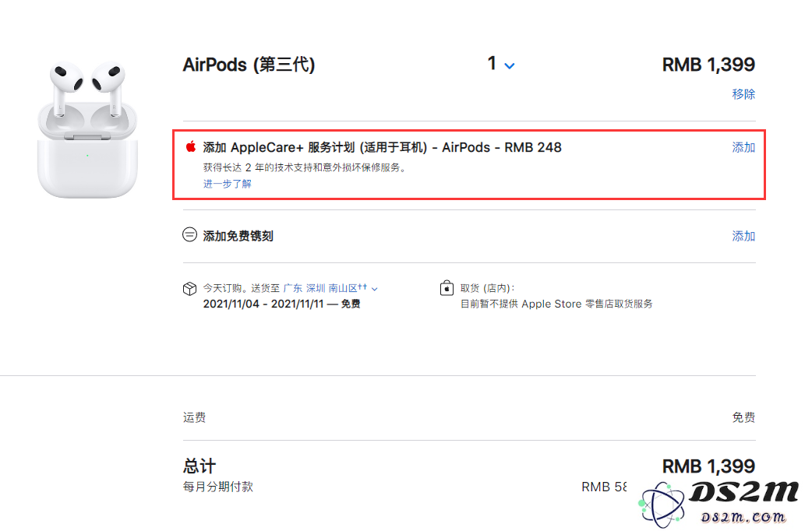
Task: Click the AirPods (第三代) product title
Action: [x=249, y=65]
